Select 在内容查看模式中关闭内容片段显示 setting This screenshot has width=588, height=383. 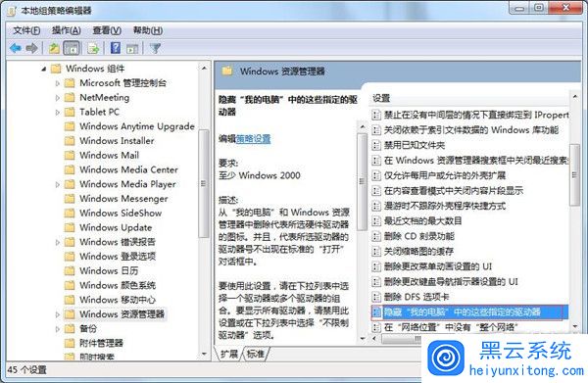tap(454, 191)
